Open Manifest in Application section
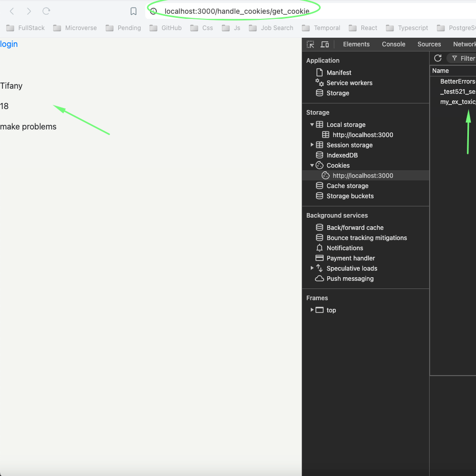Screen dimensions: 476x476 click(339, 72)
